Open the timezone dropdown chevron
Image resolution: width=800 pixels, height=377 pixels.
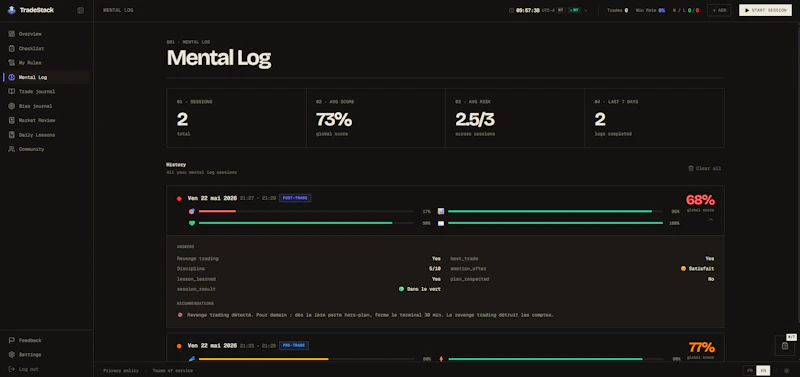point(586,10)
